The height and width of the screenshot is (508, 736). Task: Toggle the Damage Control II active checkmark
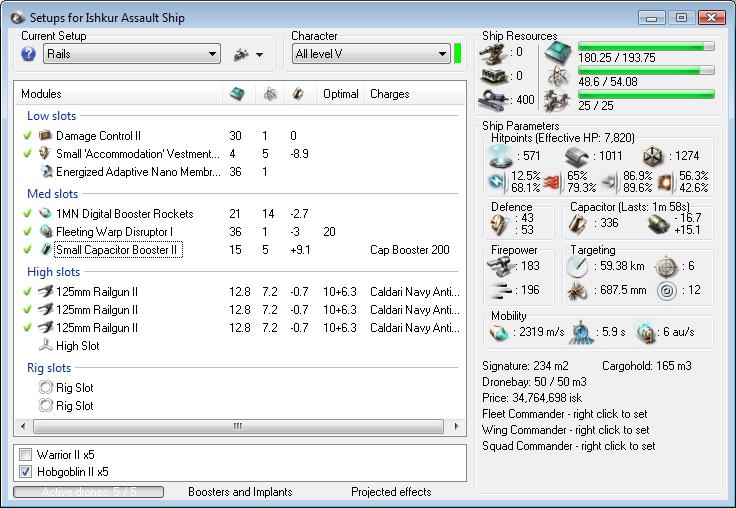click(27, 135)
